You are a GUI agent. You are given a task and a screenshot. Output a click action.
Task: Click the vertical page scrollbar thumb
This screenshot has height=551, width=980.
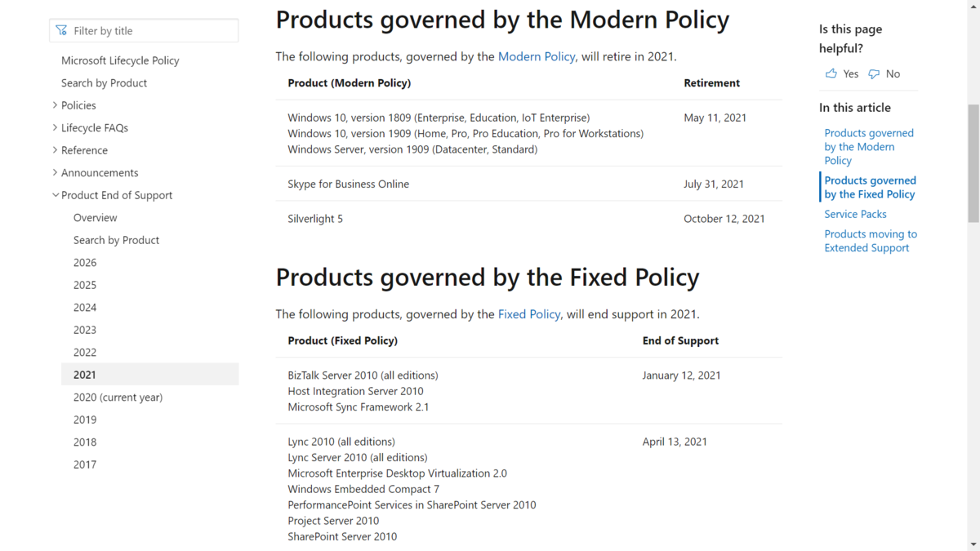(973, 163)
